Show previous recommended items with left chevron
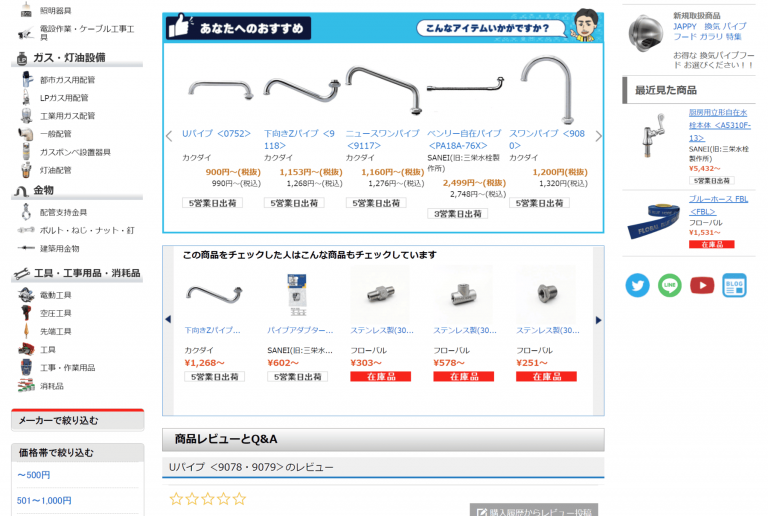The width and height of the screenshot is (768, 516). (x=169, y=136)
